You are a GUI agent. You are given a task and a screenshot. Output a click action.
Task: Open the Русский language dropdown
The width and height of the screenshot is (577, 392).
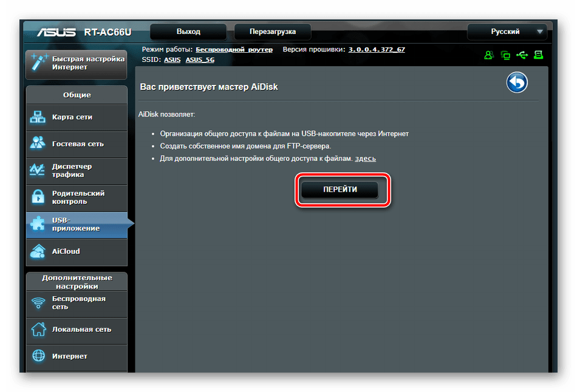coord(507,32)
